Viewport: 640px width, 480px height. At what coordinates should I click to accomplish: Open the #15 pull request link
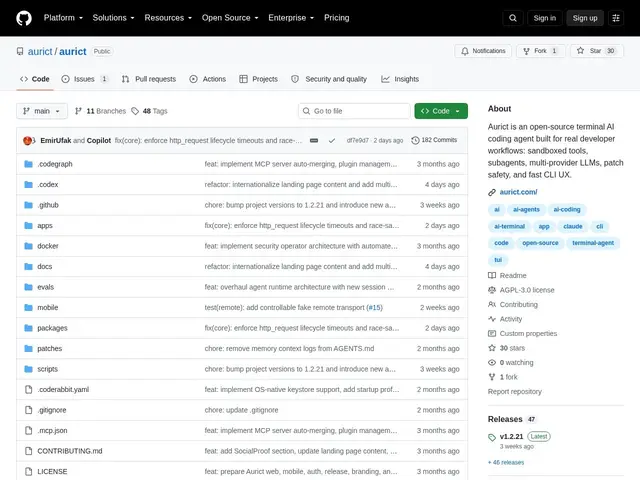(x=374, y=308)
